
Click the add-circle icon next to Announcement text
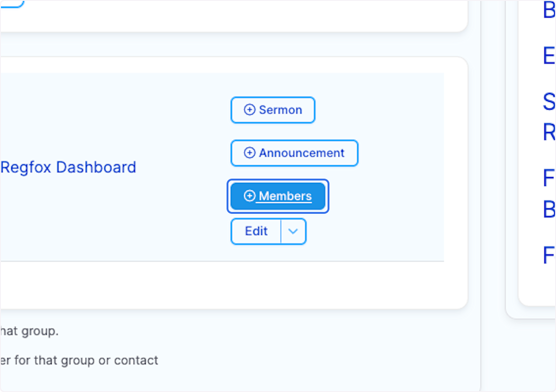(x=249, y=153)
